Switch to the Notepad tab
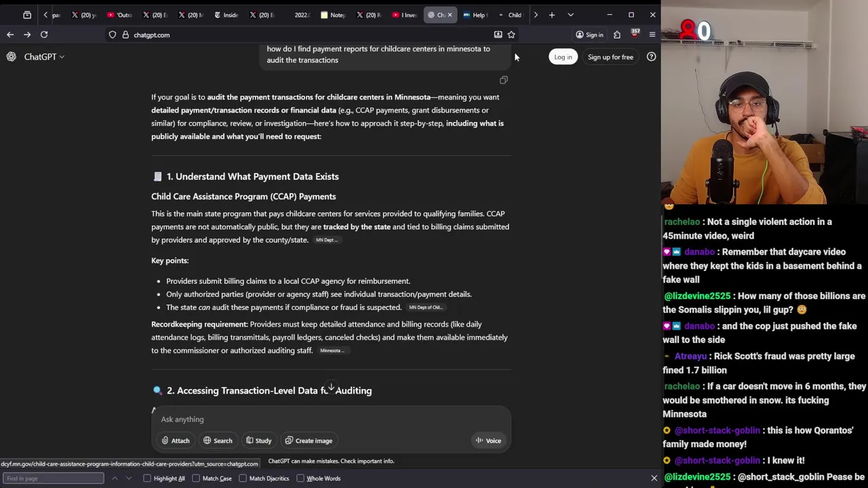This screenshot has height=488, width=868. click(x=333, y=15)
